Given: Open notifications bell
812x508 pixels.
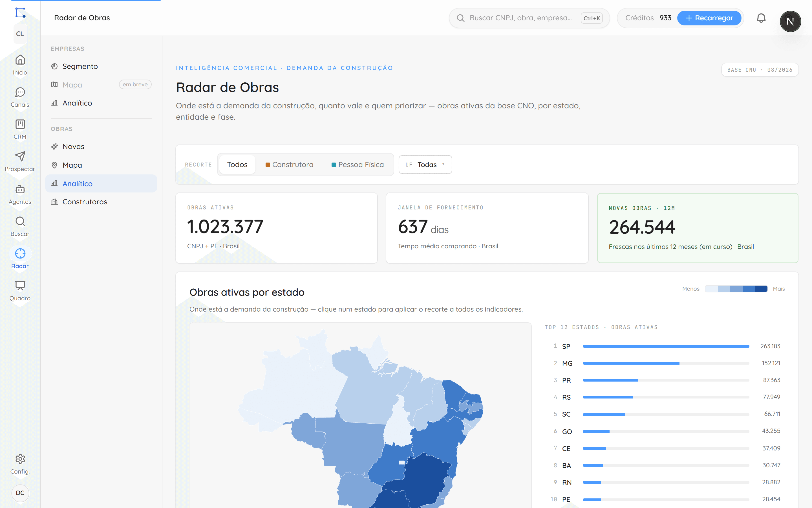Looking at the screenshot, I should pyautogui.click(x=761, y=18).
